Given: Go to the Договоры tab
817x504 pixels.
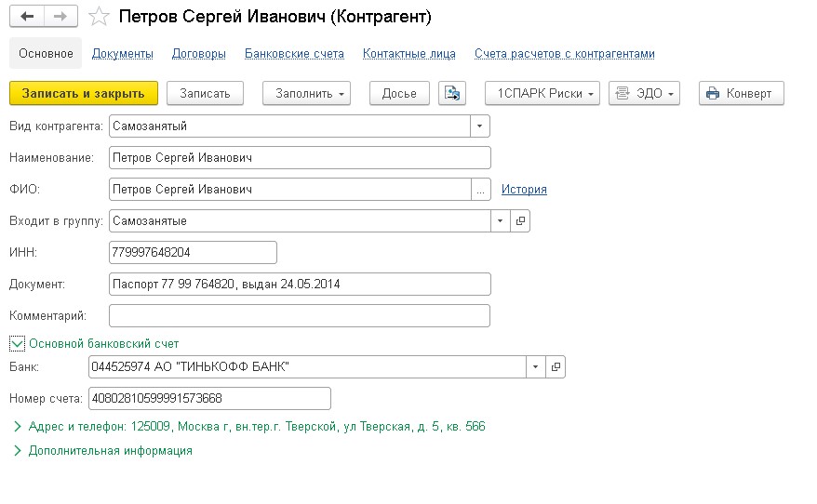Looking at the screenshot, I should click(199, 54).
